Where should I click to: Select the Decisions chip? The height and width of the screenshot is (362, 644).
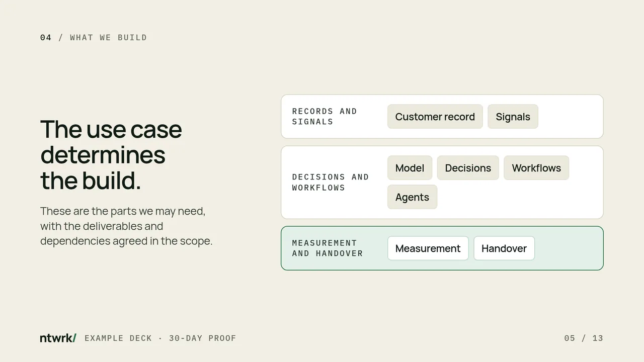(468, 168)
